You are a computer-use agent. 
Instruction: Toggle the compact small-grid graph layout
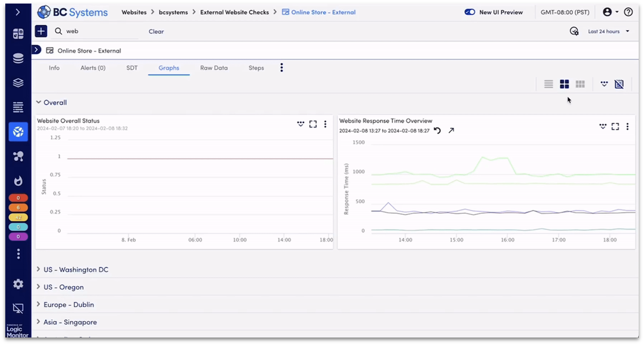coord(580,84)
